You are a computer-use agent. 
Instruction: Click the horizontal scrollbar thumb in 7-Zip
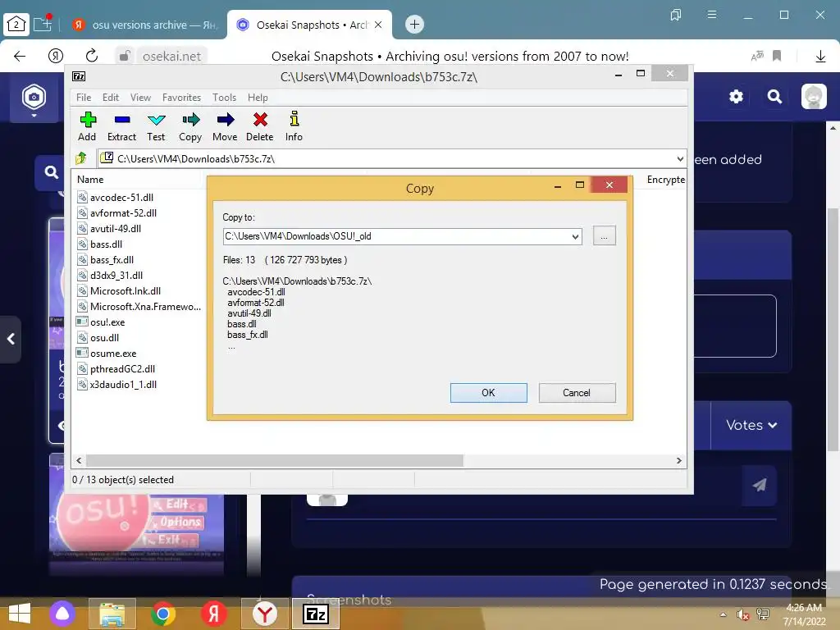[x=274, y=461]
